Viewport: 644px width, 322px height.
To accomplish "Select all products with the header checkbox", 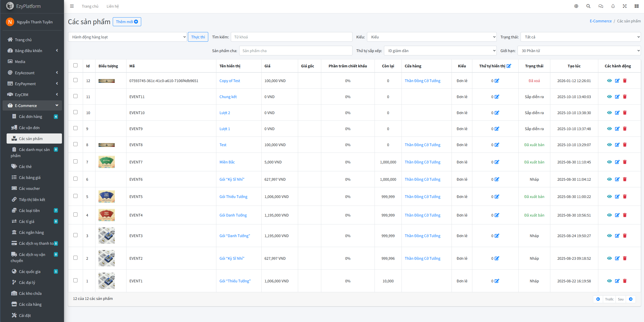I will point(75,65).
